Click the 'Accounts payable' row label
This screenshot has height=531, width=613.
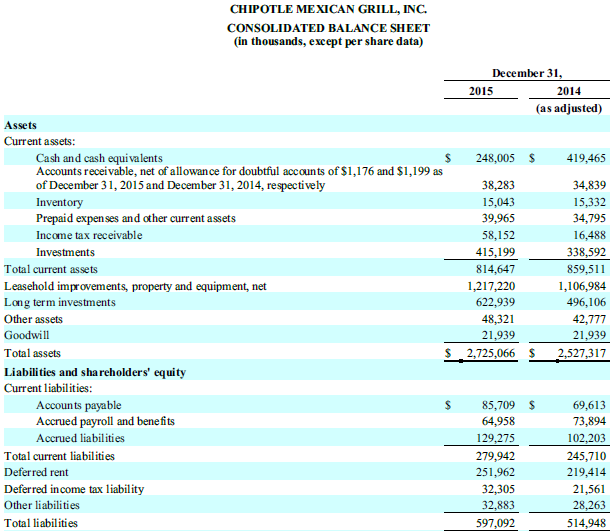(79, 405)
